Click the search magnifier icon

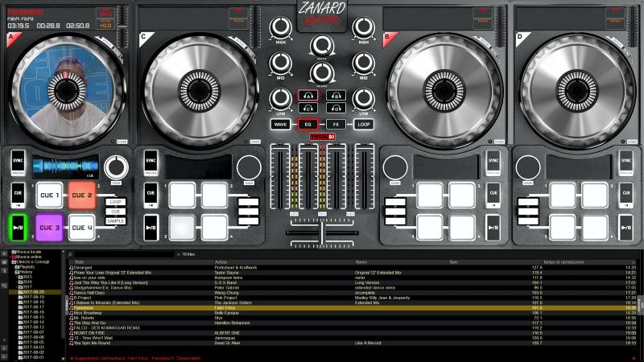pyautogui.click(x=70, y=254)
